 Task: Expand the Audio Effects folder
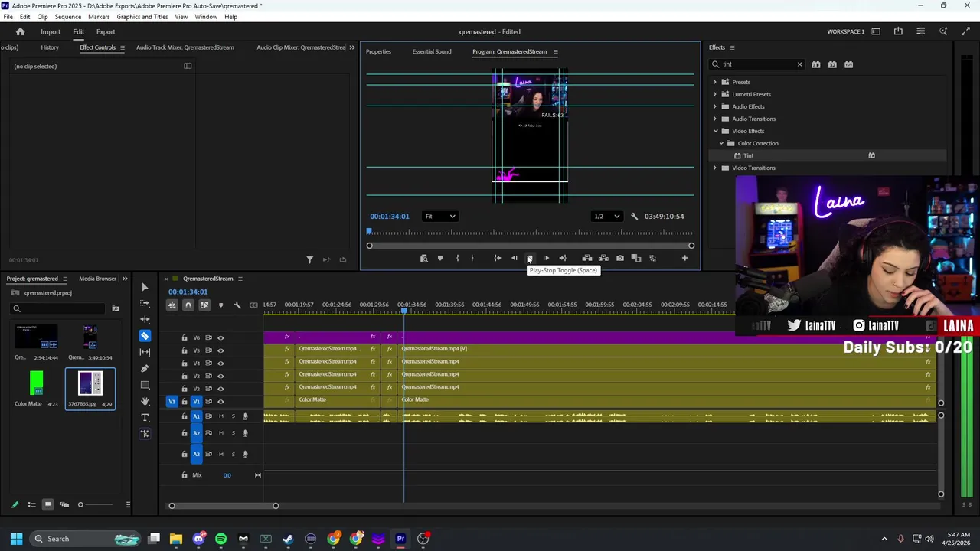[x=715, y=106]
